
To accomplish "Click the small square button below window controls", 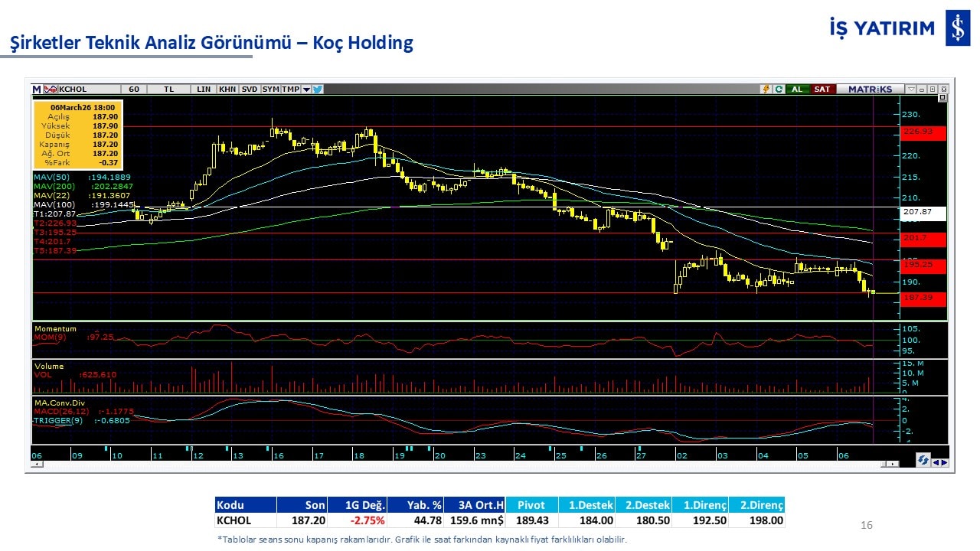I will pyautogui.click(x=942, y=98).
